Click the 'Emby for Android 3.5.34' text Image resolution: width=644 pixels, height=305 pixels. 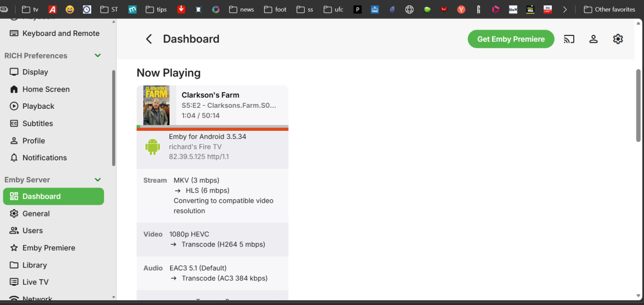(208, 137)
